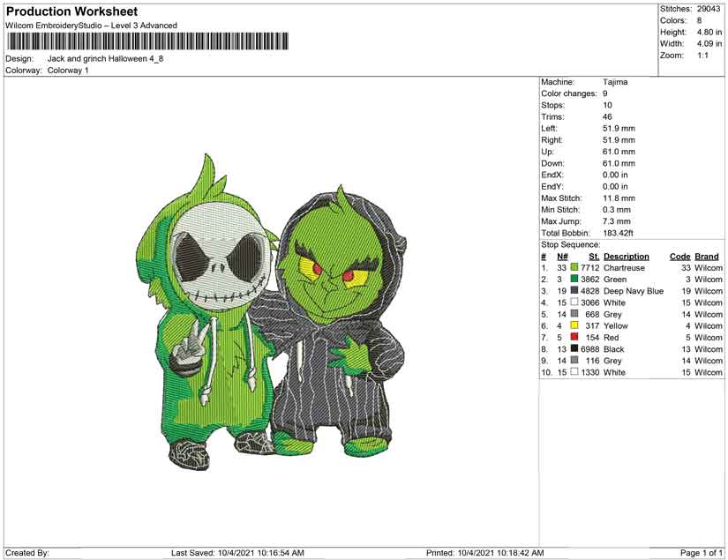The image size is (728, 560).
Task: Click the Chartreuse description in row 1
Action: 624,268
